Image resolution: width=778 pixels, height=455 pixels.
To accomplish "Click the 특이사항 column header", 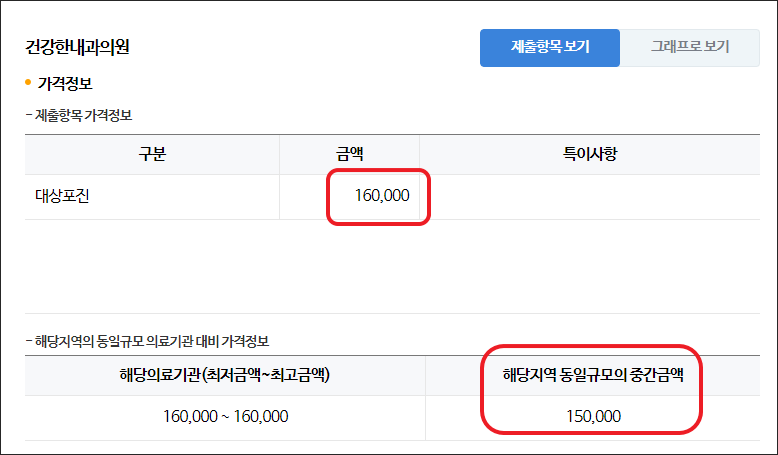I will point(589,154).
